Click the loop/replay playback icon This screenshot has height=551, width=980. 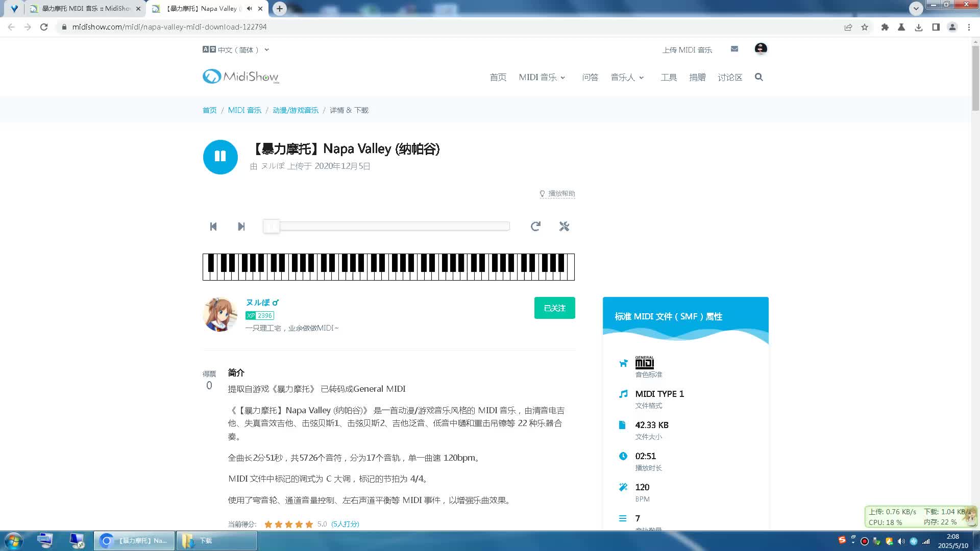point(535,227)
